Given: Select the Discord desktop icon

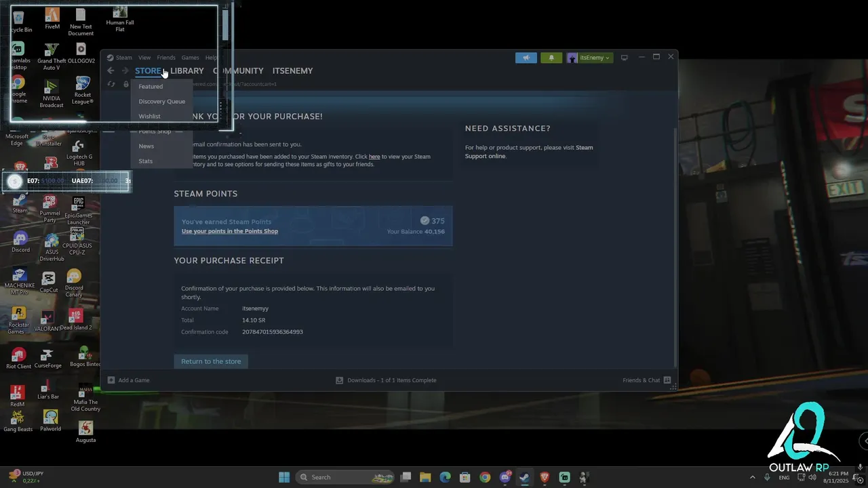Looking at the screenshot, I should (x=20, y=241).
